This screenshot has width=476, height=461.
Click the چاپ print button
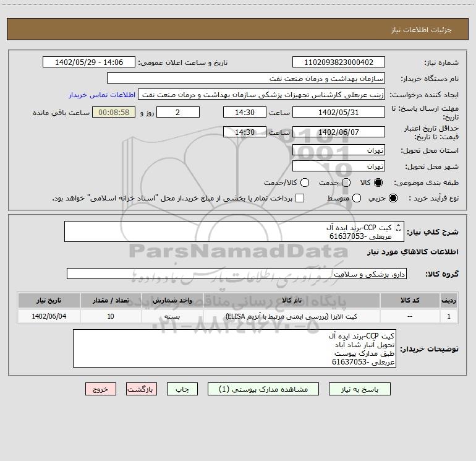[182, 389]
